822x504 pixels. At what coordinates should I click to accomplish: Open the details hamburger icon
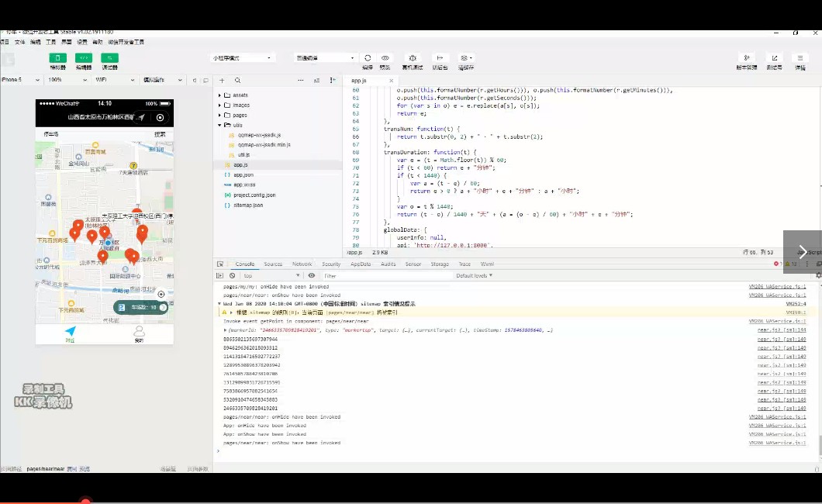coord(800,58)
